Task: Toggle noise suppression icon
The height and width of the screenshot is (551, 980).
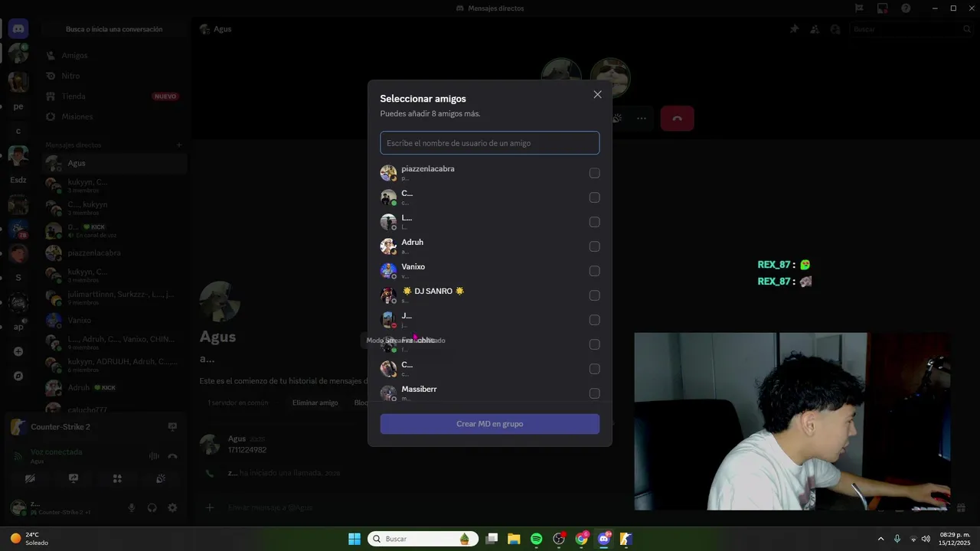Action: pyautogui.click(x=154, y=456)
